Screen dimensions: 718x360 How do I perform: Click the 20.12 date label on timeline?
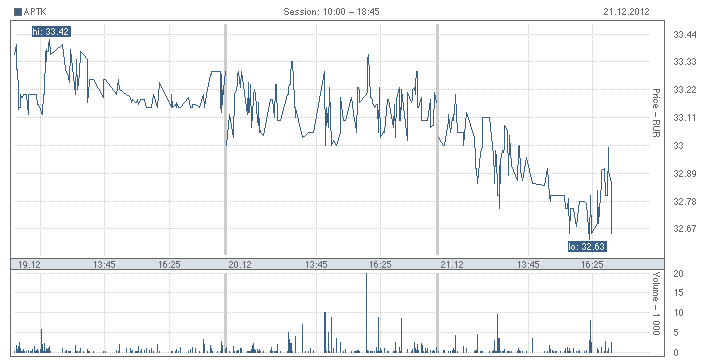tap(240, 264)
